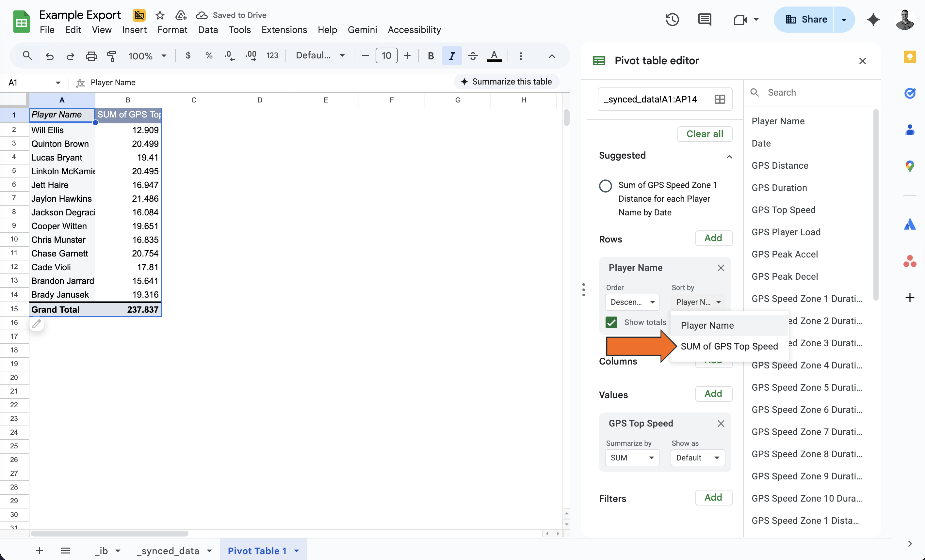This screenshot has height=560, width=925.
Task: Decrease decimal places
Action: pyautogui.click(x=229, y=56)
